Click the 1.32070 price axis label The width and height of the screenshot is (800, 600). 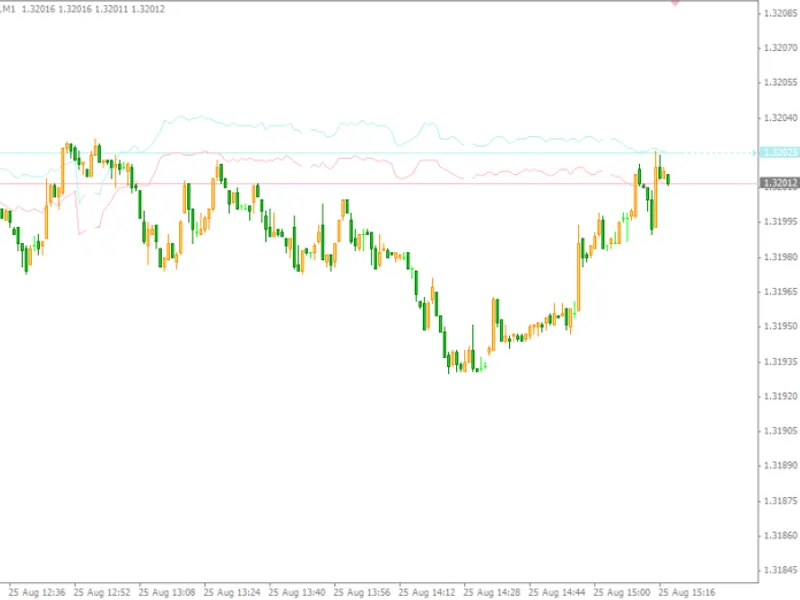781,48
